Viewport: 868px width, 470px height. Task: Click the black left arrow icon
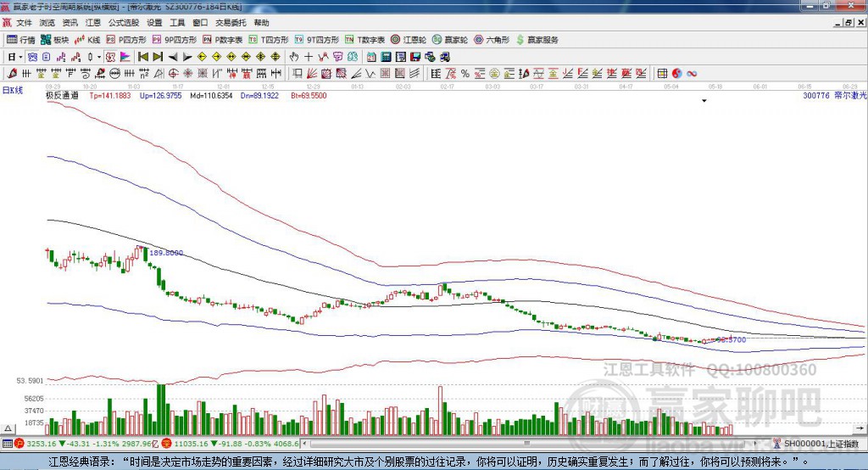(x=173, y=57)
